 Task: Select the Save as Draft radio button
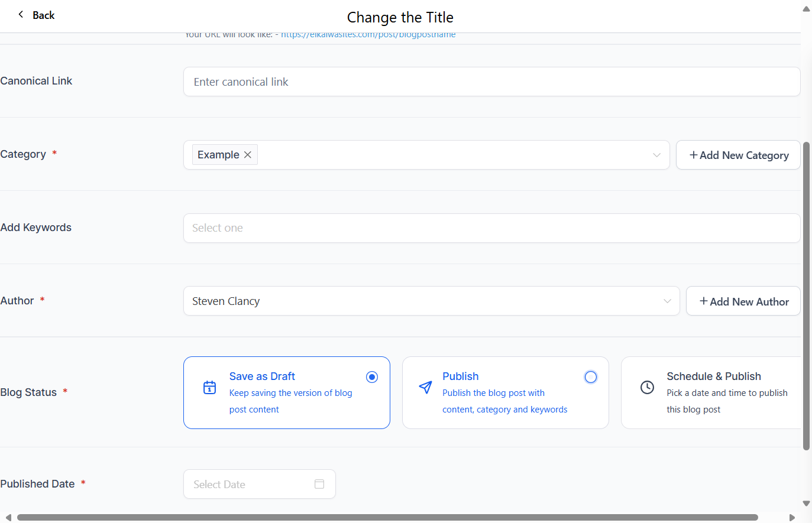372,377
